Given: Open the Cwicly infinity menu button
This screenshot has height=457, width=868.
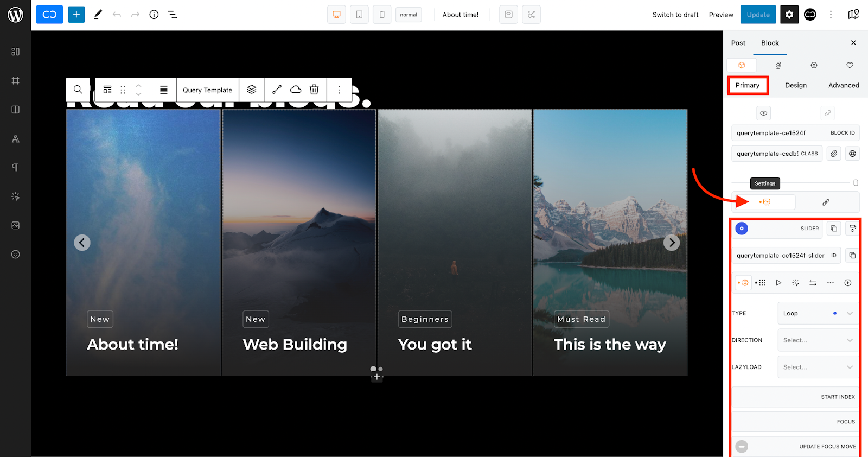Looking at the screenshot, I should point(49,15).
